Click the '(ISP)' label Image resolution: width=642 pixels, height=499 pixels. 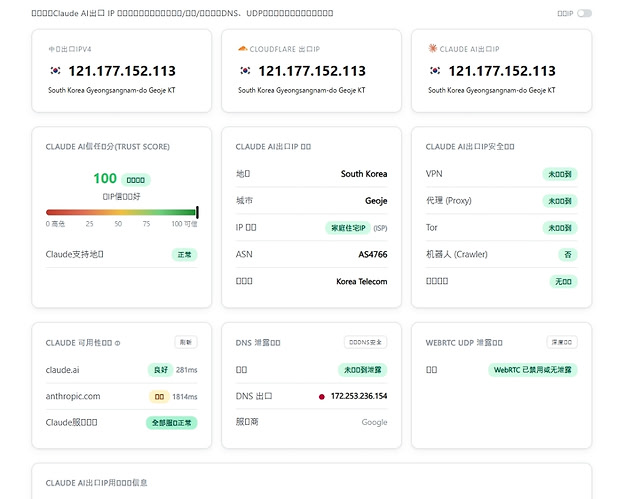tap(380, 228)
